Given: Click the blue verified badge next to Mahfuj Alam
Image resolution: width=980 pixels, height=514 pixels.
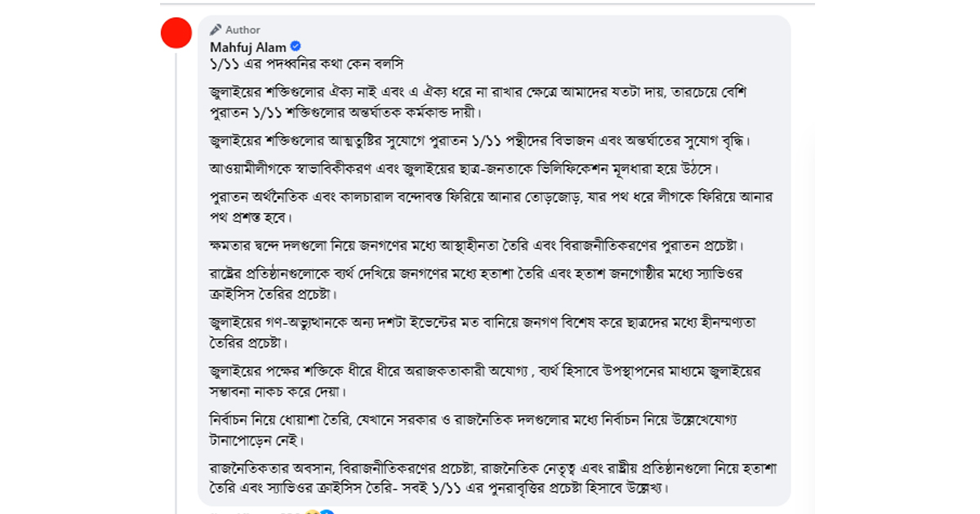Looking at the screenshot, I should point(296,47).
